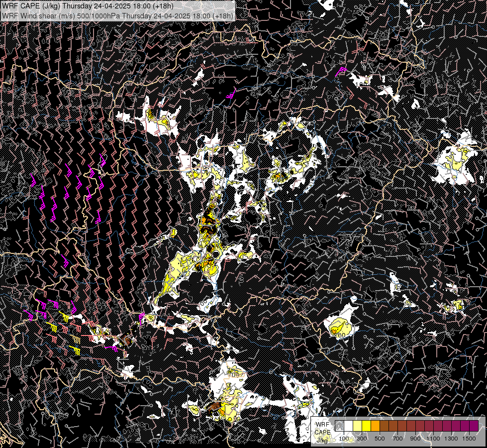Screen dimensions: 487x448
Task: Select the white CAPE legend swatch
Action: pyautogui.click(x=349, y=426)
